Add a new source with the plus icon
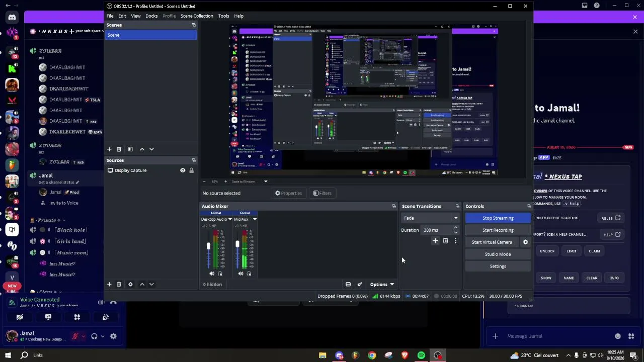 coord(109,284)
